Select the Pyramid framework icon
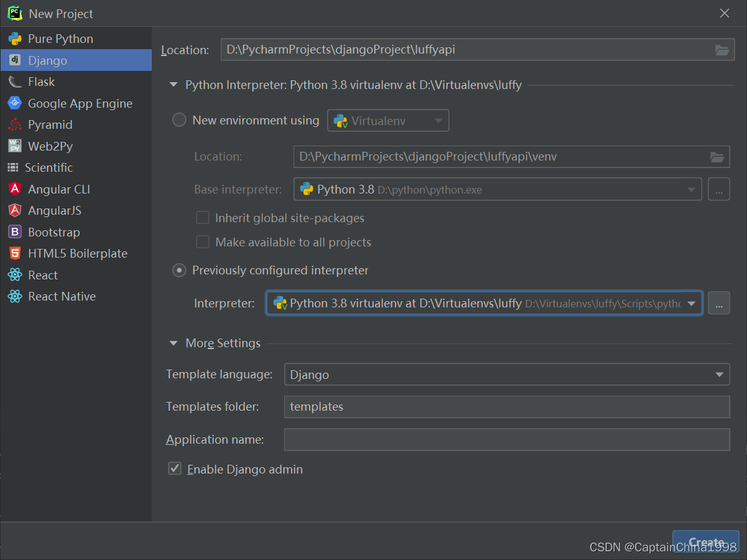Image resolution: width=747 pixels, height=560 pixels. coord(15,124)
